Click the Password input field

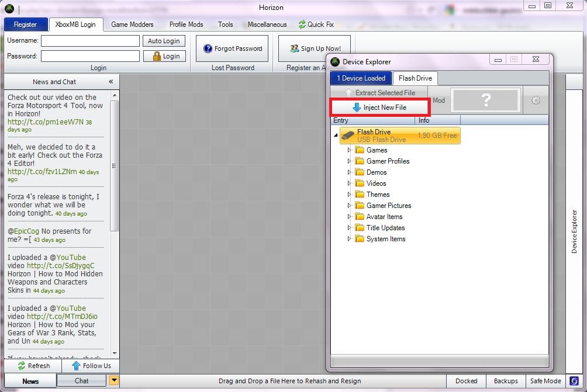point(90,56)
